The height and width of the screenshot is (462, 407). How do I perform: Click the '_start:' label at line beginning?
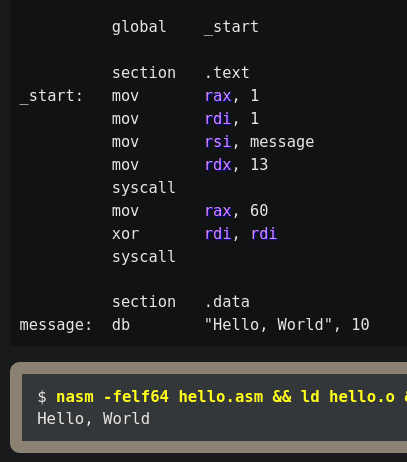click(51, 96)
